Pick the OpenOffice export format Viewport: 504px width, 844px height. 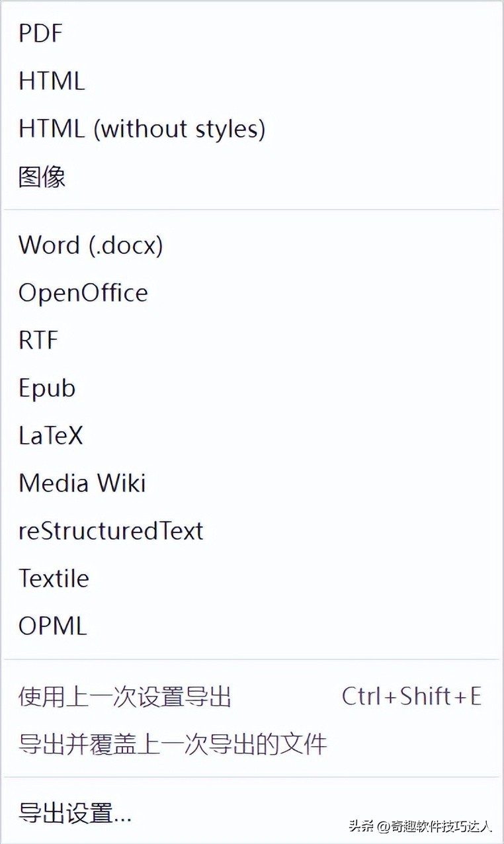click(83, 293)
